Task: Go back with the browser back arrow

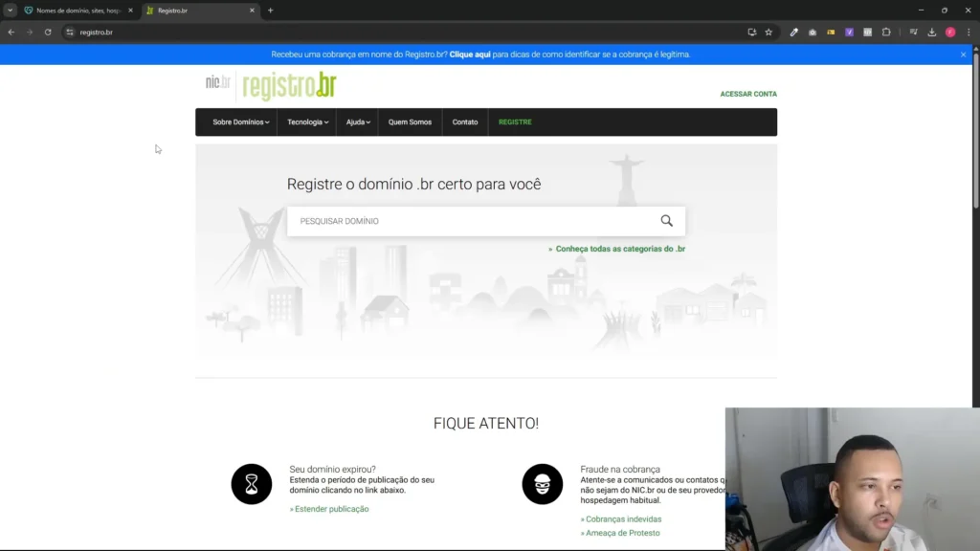Action: (x=11, y=32)
